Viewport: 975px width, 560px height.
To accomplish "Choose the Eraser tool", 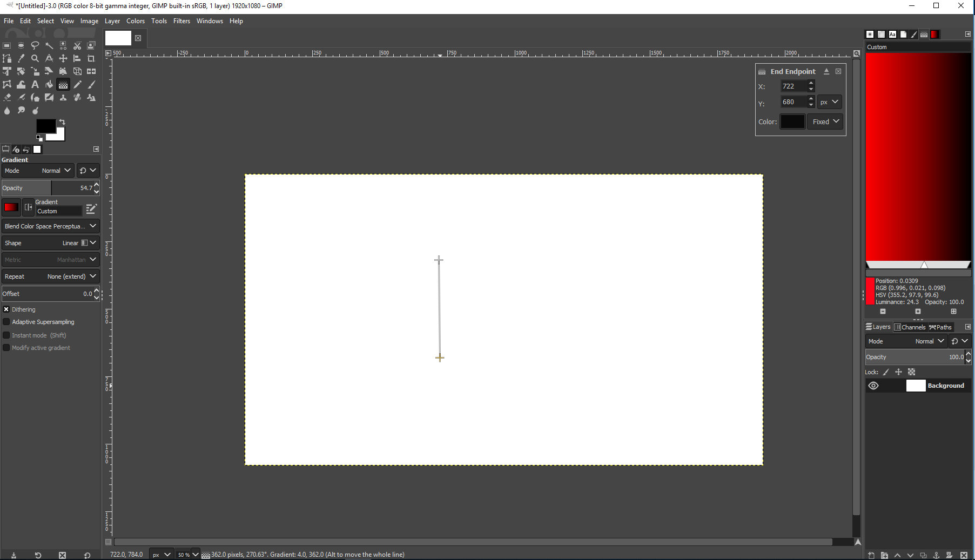I will coord(7,97).
